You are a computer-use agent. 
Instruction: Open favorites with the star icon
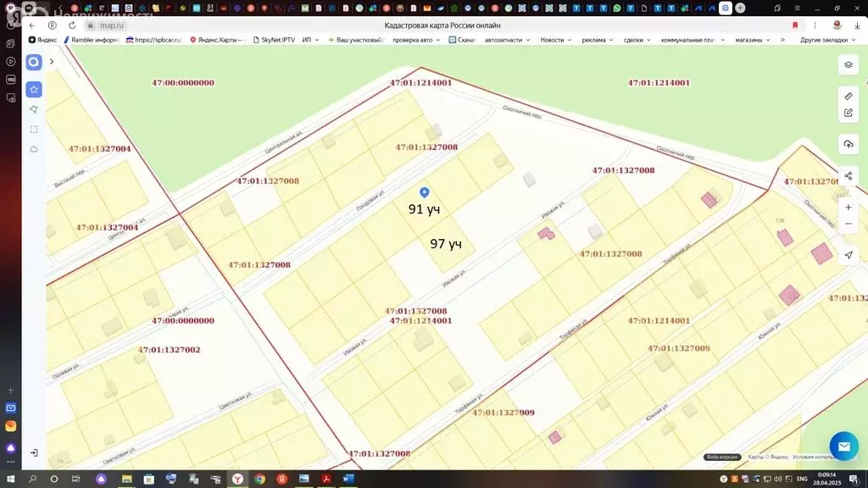pos(34,89)
